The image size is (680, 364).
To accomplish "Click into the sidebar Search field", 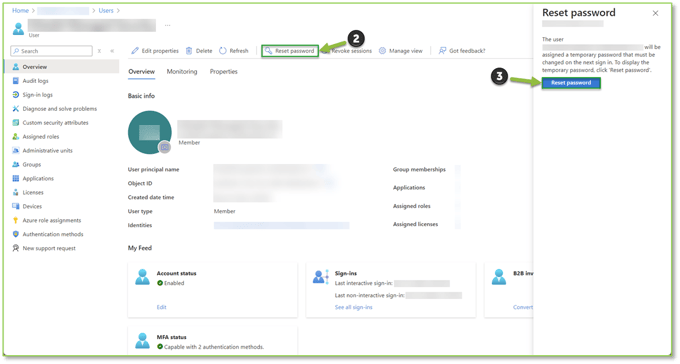I will (52, 51).
